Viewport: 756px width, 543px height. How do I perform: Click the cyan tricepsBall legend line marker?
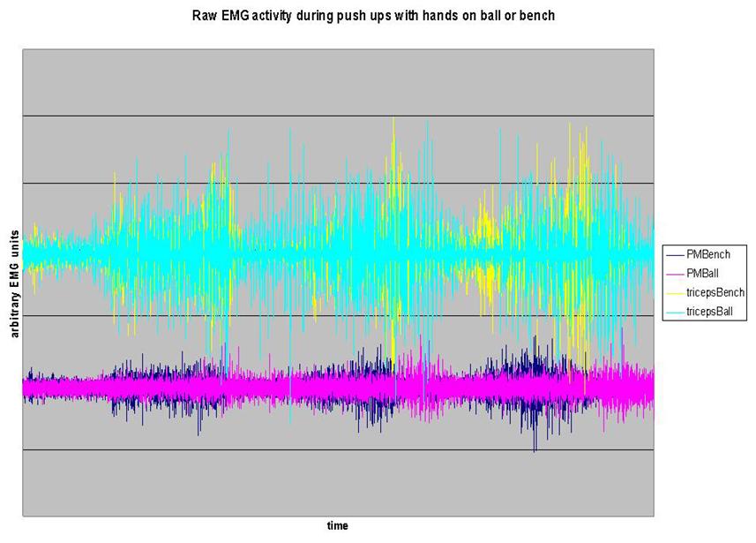675,312
